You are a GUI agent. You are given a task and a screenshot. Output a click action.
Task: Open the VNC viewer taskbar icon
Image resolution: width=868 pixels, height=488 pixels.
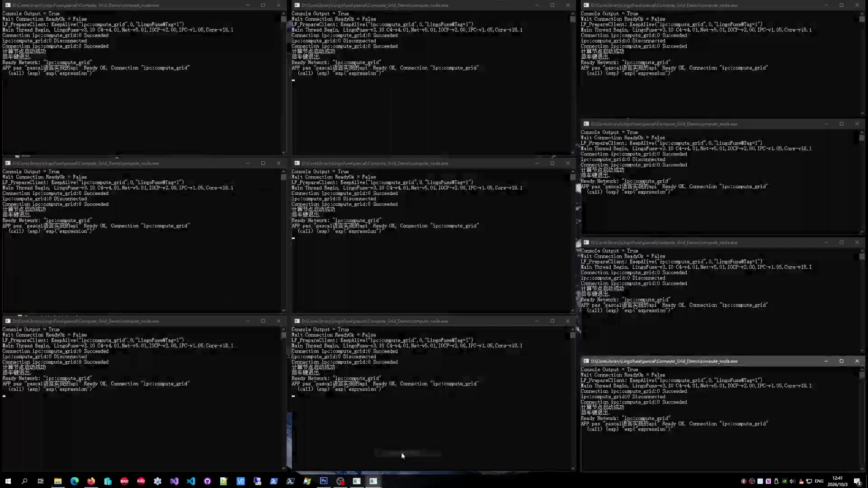coord(241,481)
